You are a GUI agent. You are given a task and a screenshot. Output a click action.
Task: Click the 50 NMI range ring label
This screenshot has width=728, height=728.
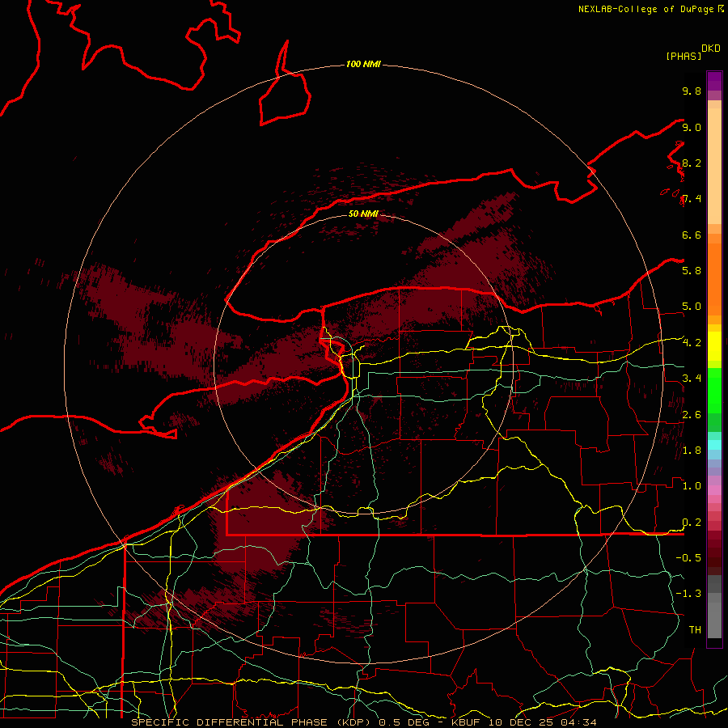coord(363,214)
